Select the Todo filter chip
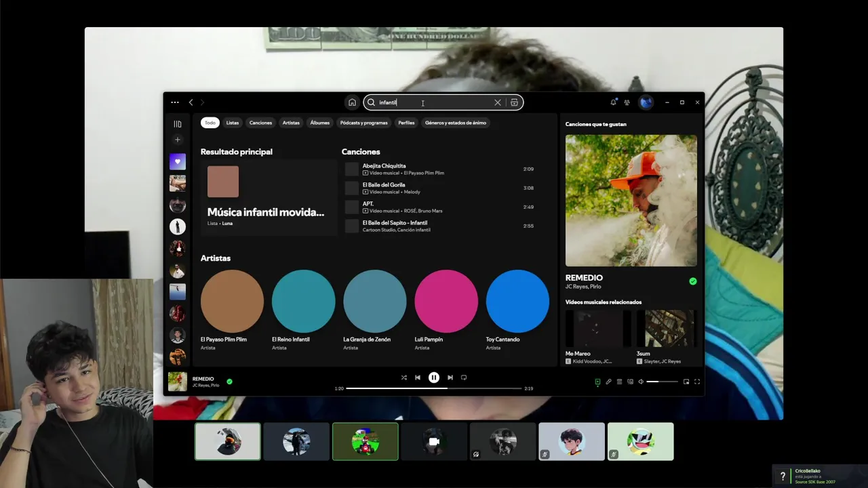The image size is (868, 488). coord(210,123)
